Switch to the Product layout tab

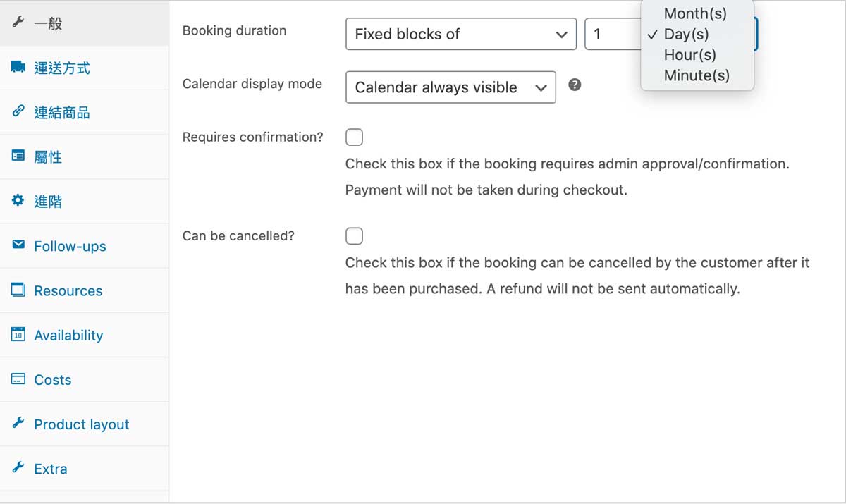pyautogui.click(x=85, y=424)
